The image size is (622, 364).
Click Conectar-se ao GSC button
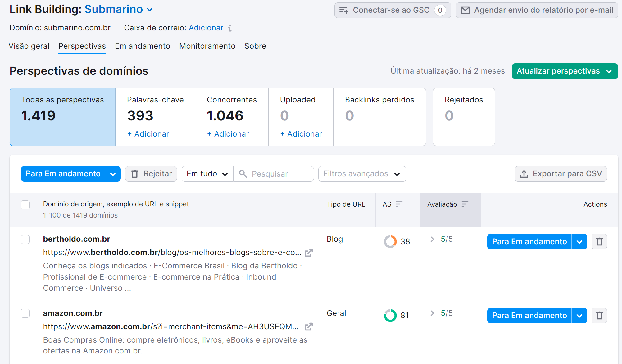pos(393,10)
